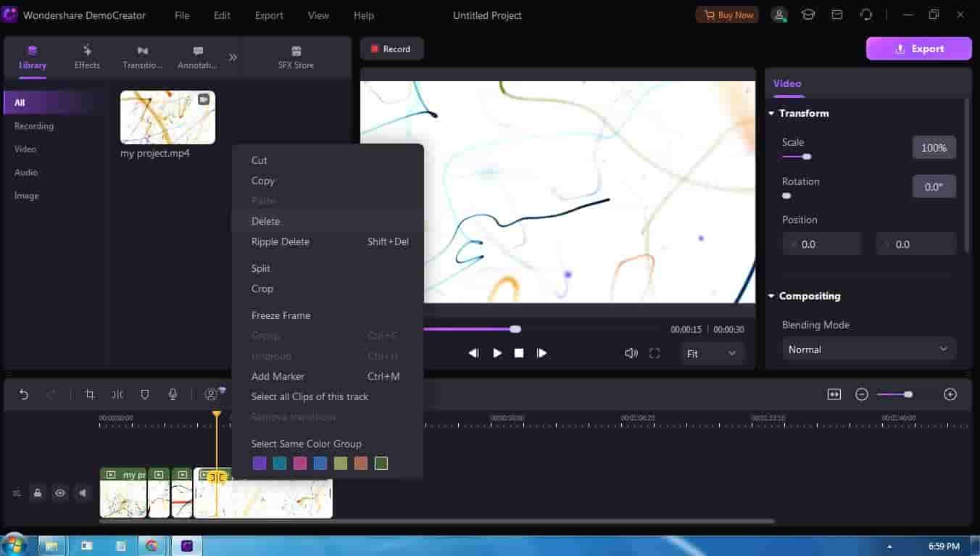Click the crop tool in timeline toolbar
Image resolution: width=980 pixels, height=556 pixels.
pyautogui.click(x=90, y=394)
